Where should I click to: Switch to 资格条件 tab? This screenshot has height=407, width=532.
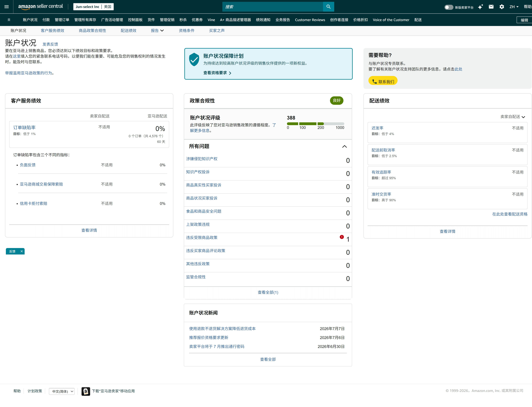pyautogui.click(x=186, y=31)
